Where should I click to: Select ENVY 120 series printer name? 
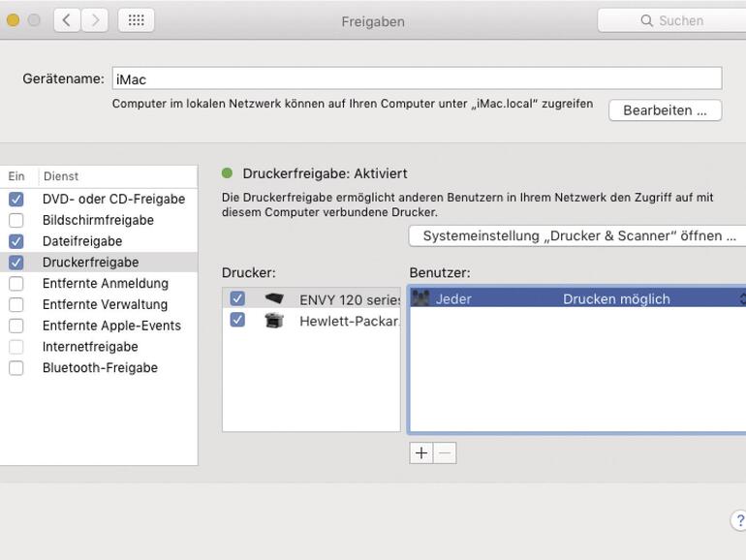click(x=350, y=299)
